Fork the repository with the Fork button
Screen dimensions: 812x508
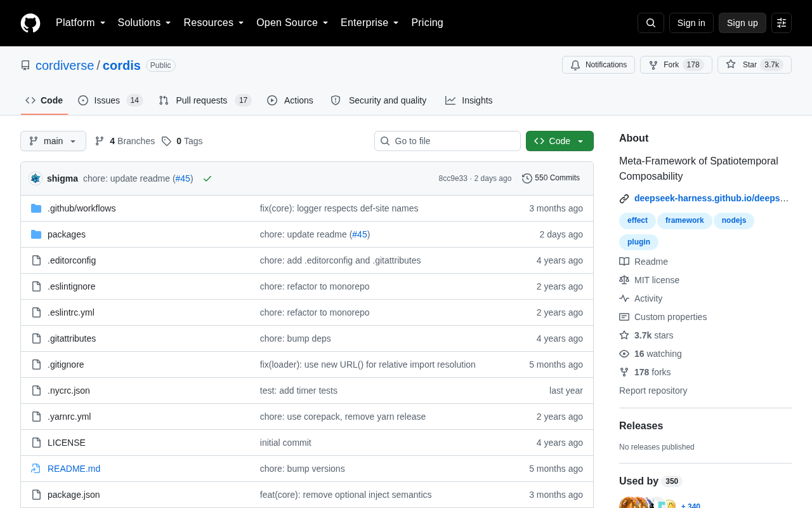(x=676, y=65)
